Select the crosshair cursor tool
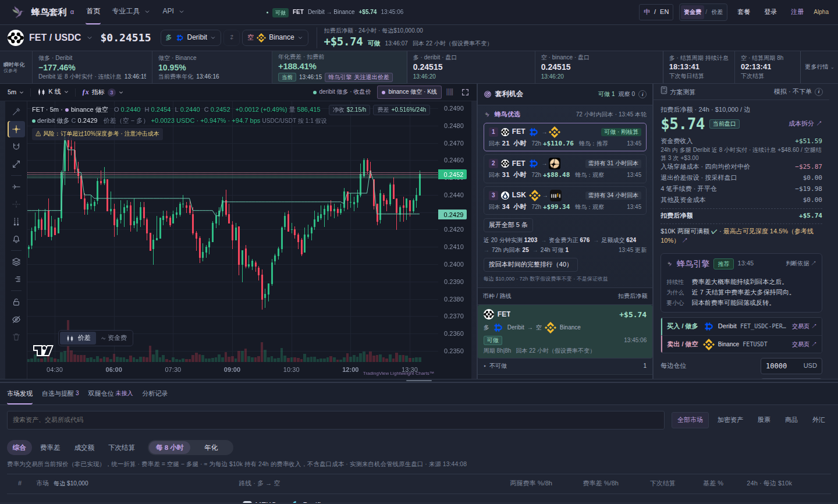Screen dimensions: 838x504 (16, 129)
